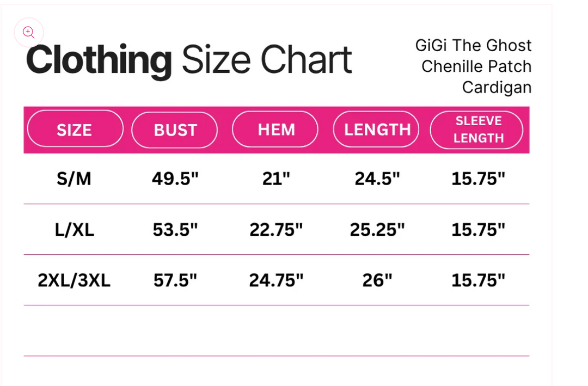Image resolution: width=588 pixels, height=386 pixels.
Task: Click the 24.5" length value
Action: click(x=377, y=179)
